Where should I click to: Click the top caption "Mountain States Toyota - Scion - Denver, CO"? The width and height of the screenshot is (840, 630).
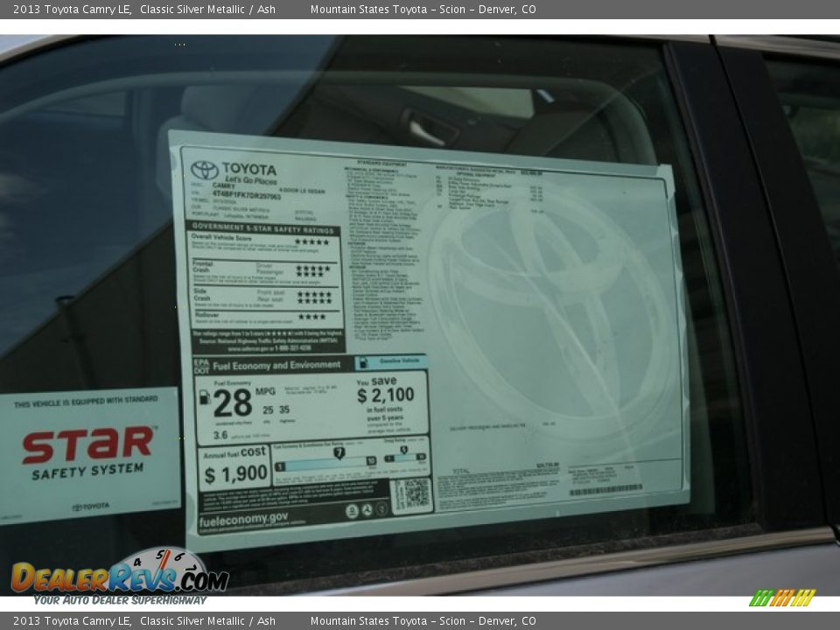pyautogui.click(x=423, y=9)
